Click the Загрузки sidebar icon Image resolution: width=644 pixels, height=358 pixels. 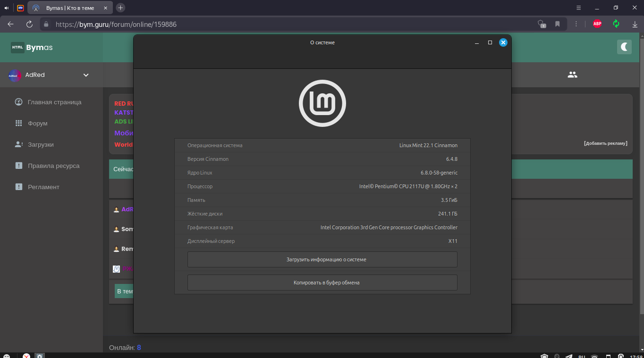(x=19, y=144)
